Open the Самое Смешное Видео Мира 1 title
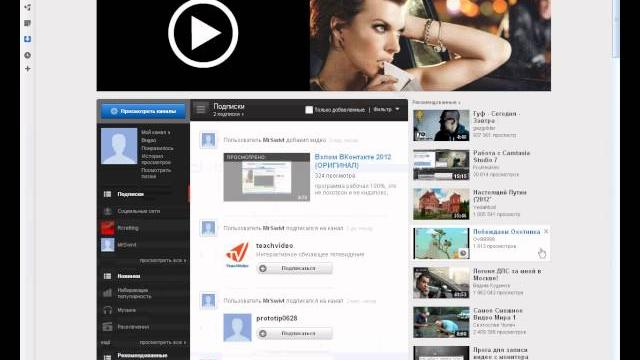 498,314
